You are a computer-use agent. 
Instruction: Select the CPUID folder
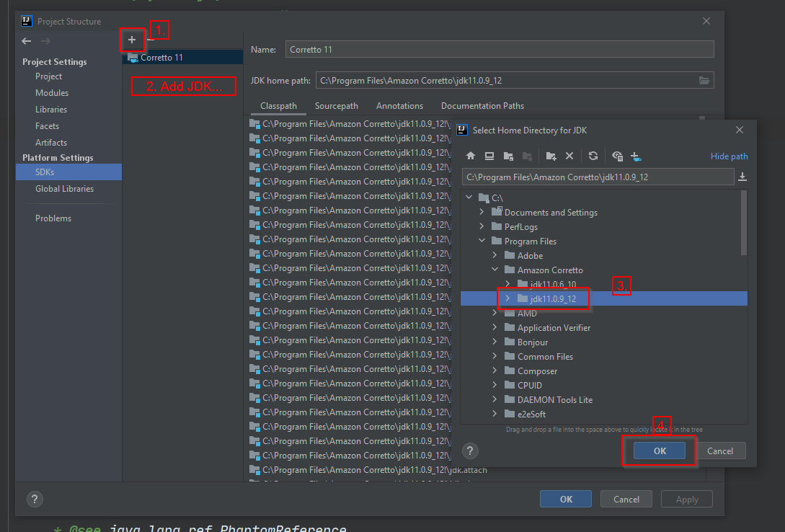(x=529, y=386)
